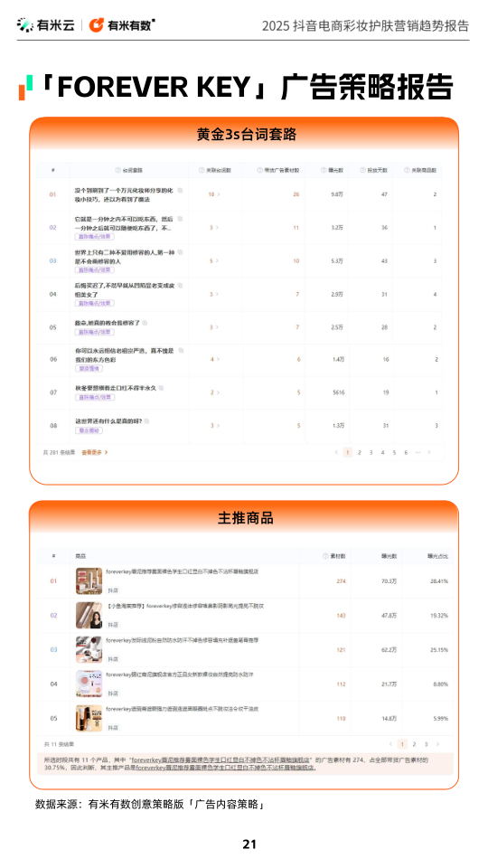
Task: Click exposure value 5616 in row 07
Action: pyautogui.click(x=339, y=392)
